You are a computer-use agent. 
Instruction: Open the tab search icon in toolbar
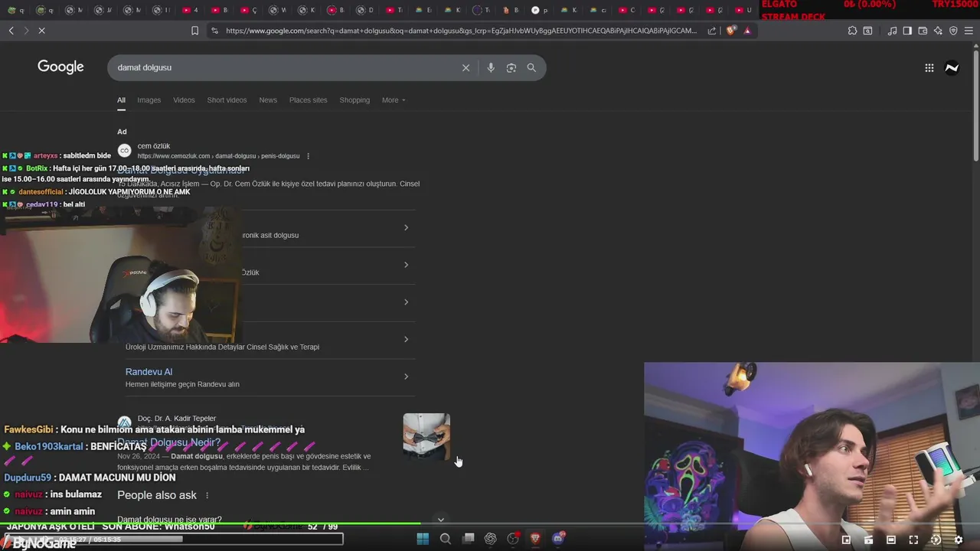[x=867, y=31]
